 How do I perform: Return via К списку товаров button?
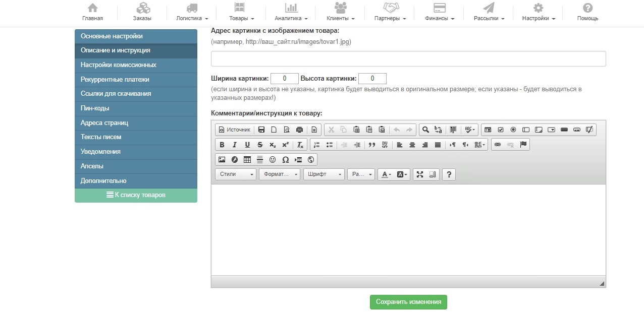tap(136, 195)
